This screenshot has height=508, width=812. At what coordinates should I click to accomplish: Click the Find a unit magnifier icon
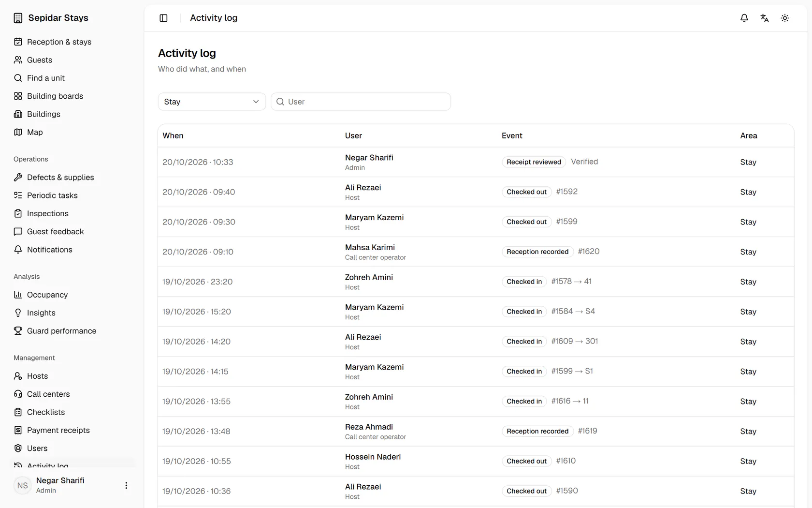pos(18,78)
